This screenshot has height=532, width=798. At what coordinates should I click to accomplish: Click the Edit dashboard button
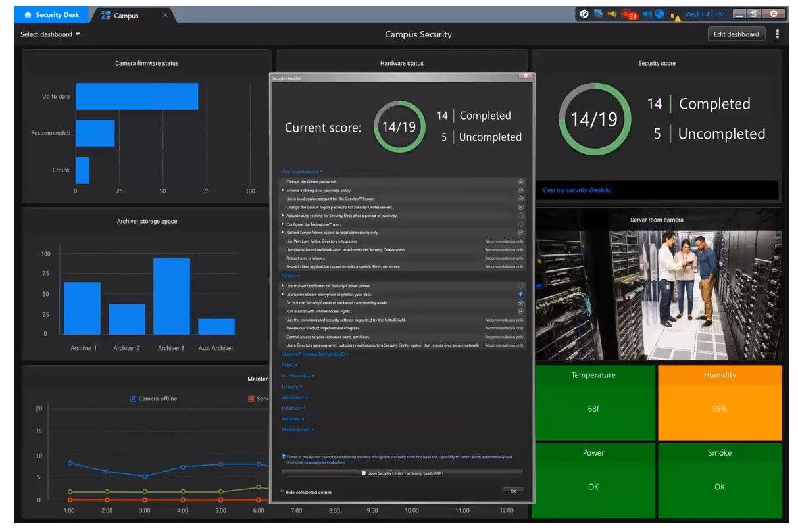(736, 34)
